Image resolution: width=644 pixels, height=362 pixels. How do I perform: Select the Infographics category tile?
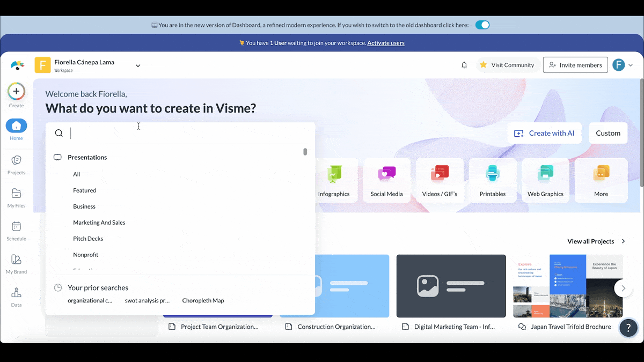[334, 180]
